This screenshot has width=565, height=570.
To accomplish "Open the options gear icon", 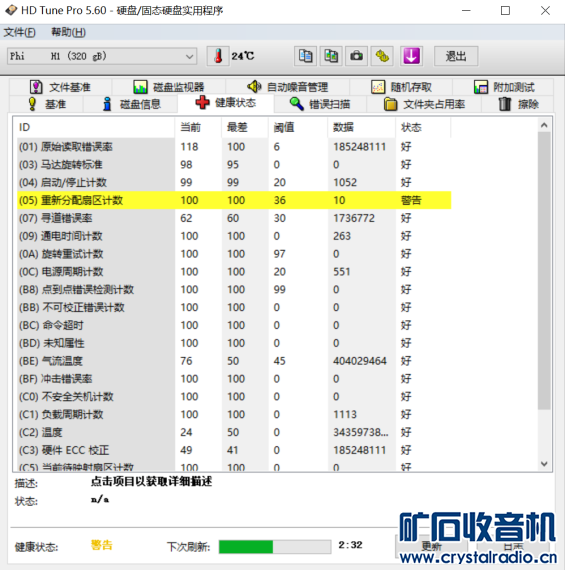I will (382, 56).
